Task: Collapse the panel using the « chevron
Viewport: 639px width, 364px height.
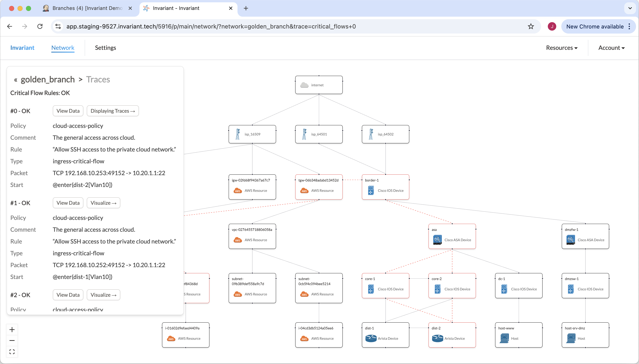Action: [x=15, y=80]
